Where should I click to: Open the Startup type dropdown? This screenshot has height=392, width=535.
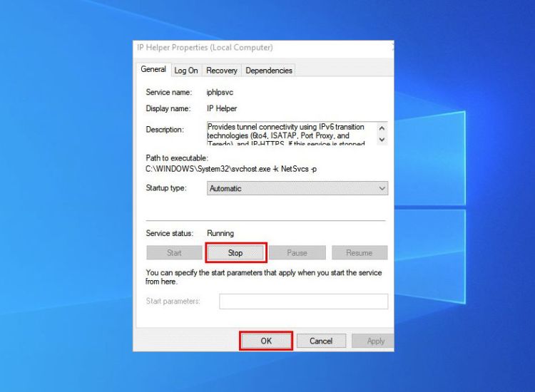click(x=297, y=189)
